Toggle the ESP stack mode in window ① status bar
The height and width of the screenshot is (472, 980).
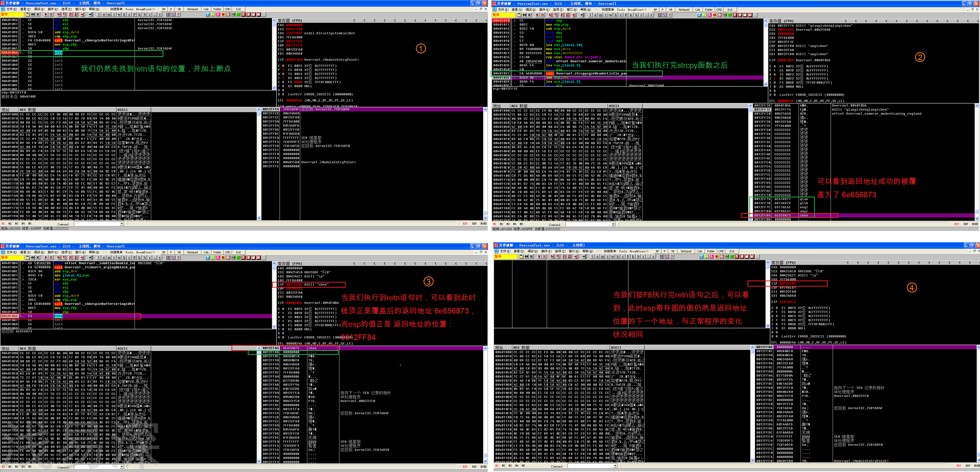[465, 224]
